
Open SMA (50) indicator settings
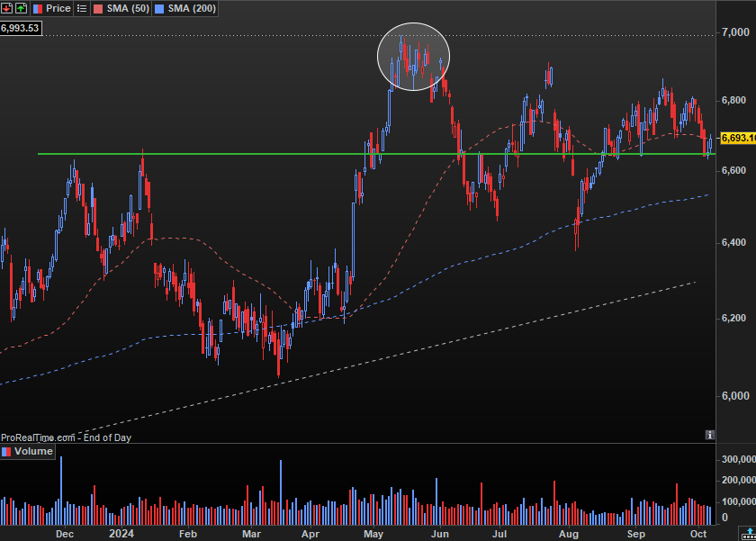(121, 8)
